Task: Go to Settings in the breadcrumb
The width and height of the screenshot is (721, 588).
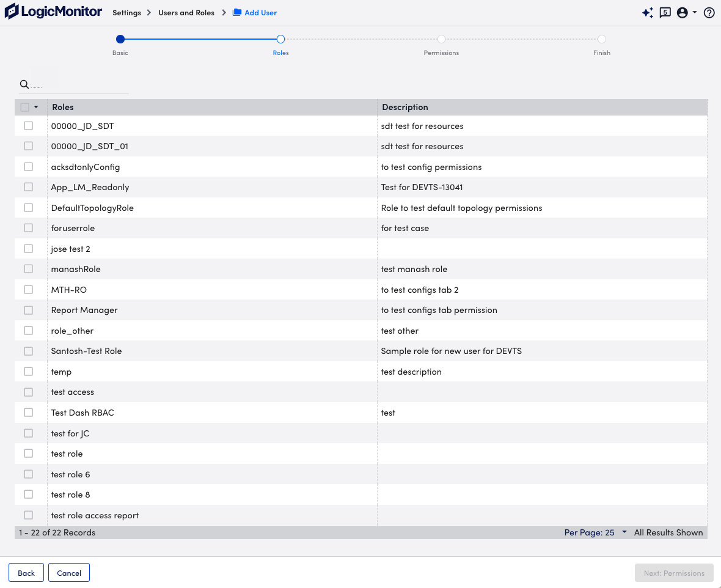Action: point(126,13)
